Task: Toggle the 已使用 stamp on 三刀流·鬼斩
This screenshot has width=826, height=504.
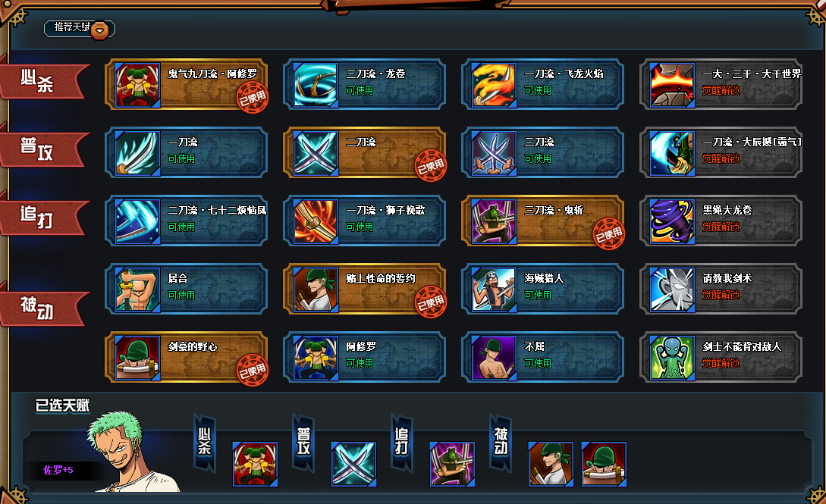Action: click(609, 233)
